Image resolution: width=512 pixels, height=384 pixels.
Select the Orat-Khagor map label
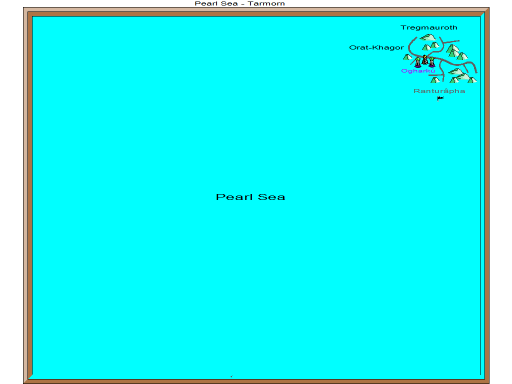[x=376, y=48]
